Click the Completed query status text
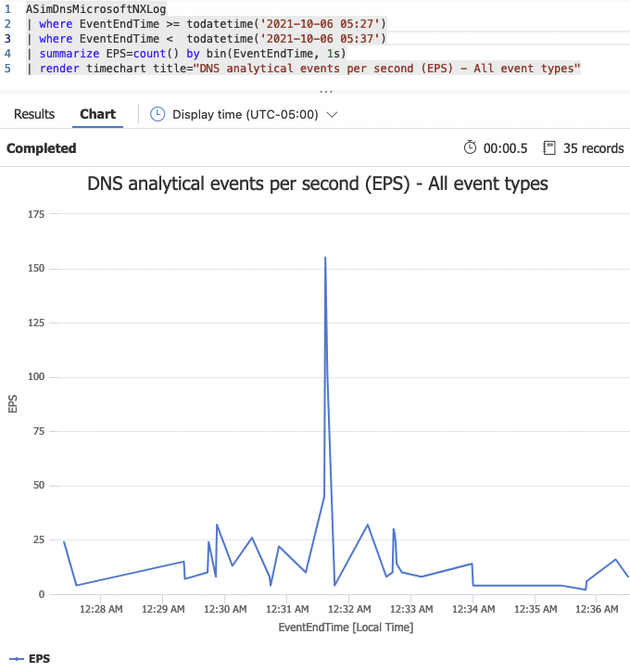The width and height of the screenshot is (630, 672). click(x=41, y=148)
